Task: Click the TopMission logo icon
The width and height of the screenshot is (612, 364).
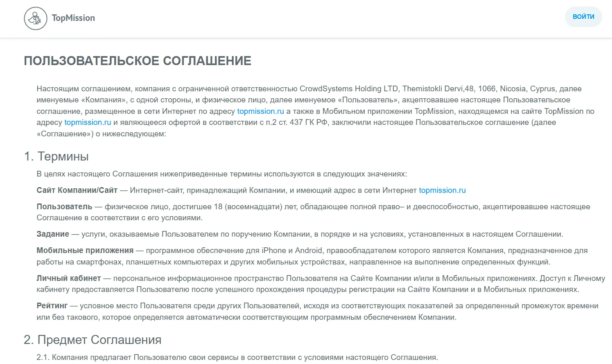Action: click(36, 18)
